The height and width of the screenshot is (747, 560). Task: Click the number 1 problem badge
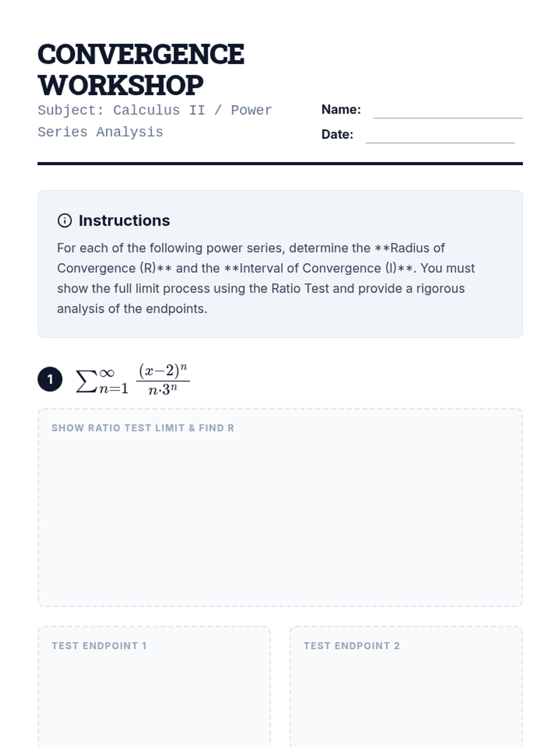50,380
